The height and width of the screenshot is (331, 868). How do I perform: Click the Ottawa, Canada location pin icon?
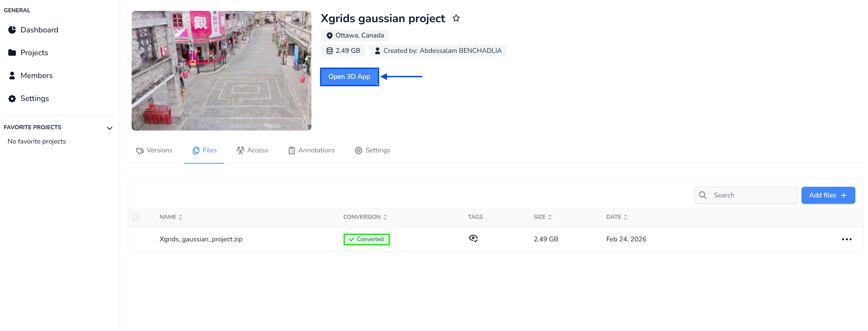coord(329,35)
